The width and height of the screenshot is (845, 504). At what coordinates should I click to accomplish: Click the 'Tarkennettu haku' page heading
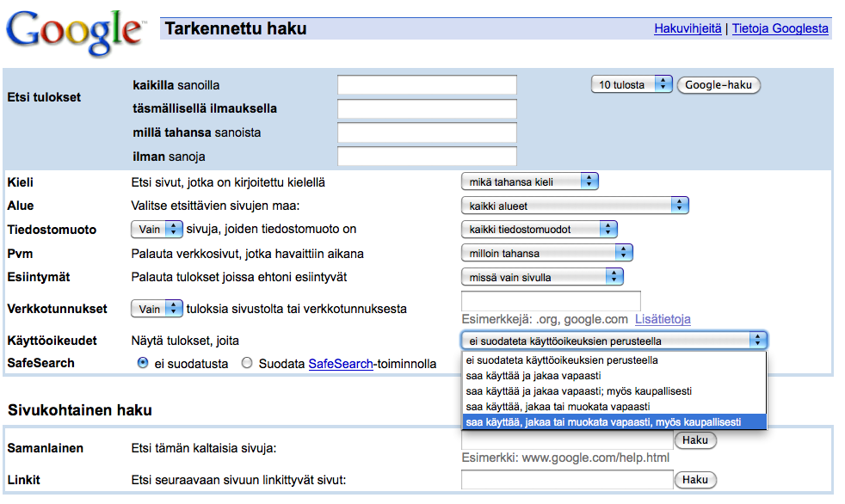[236, 28]
